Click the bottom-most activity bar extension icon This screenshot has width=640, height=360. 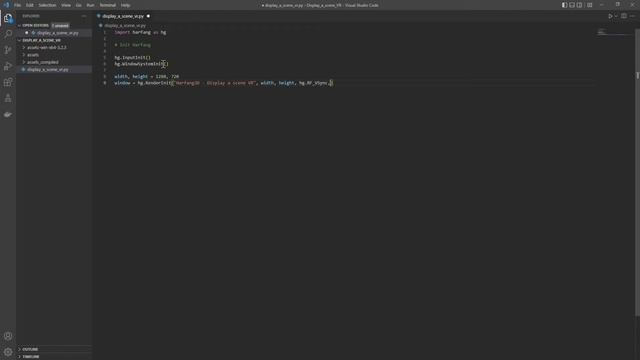tap(8, 114)
